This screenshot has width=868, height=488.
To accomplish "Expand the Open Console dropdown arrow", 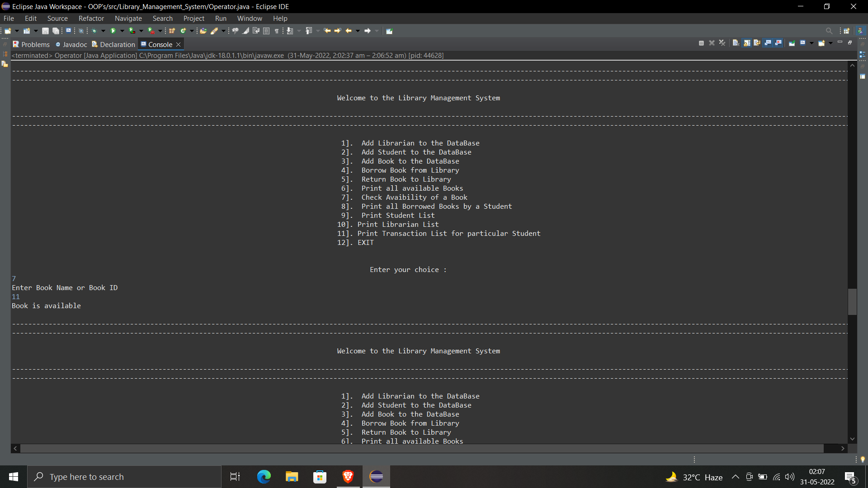I will (830, 43).
